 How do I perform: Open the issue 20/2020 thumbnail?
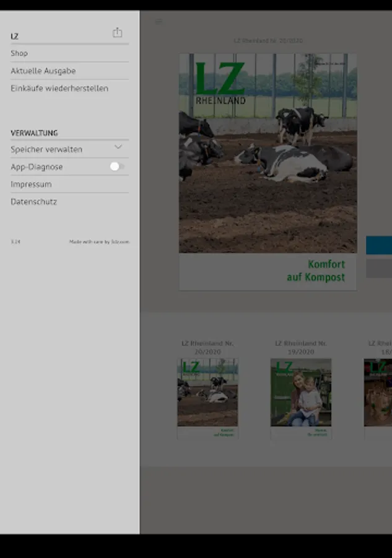pyautogui.click(x=207, y=398)
